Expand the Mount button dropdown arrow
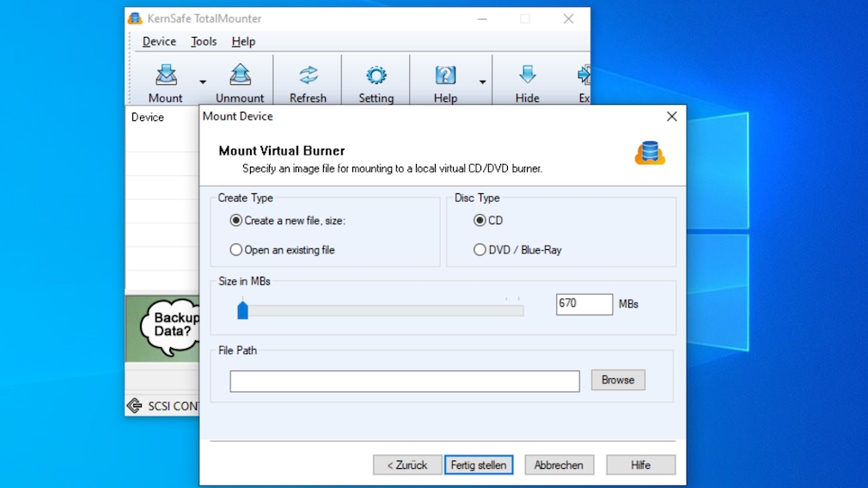Image resolution: width=868 pixels, height=488 pixels. click(203, 82)
